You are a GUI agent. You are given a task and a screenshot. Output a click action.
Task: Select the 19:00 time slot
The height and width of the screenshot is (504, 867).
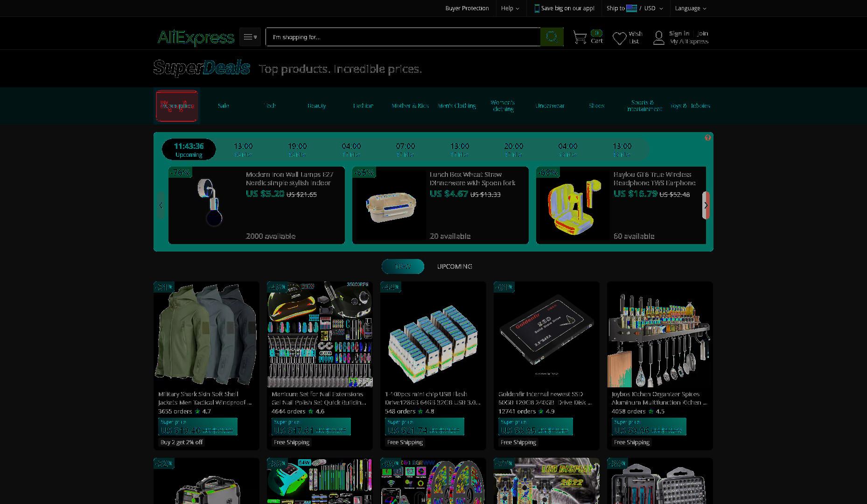point(297,149)
